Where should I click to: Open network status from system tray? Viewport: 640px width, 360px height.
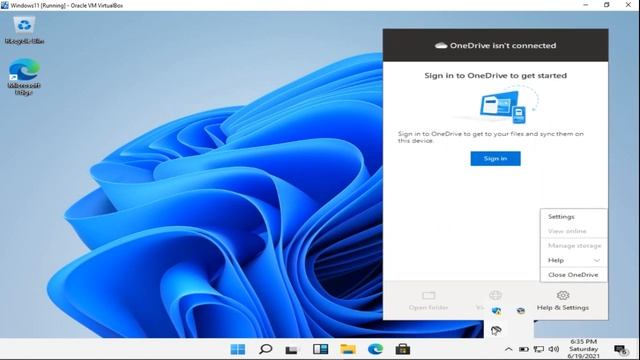click(539, 349)
